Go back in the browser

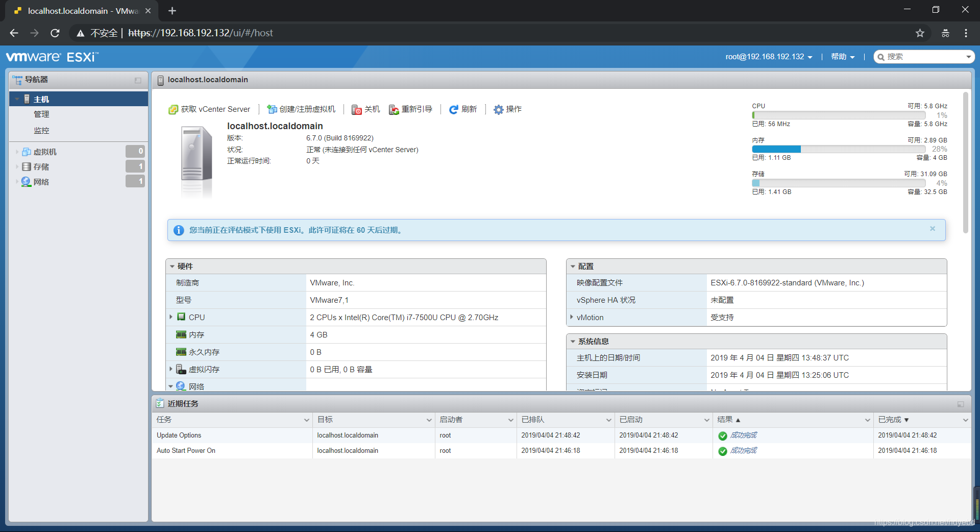[14, 33]
